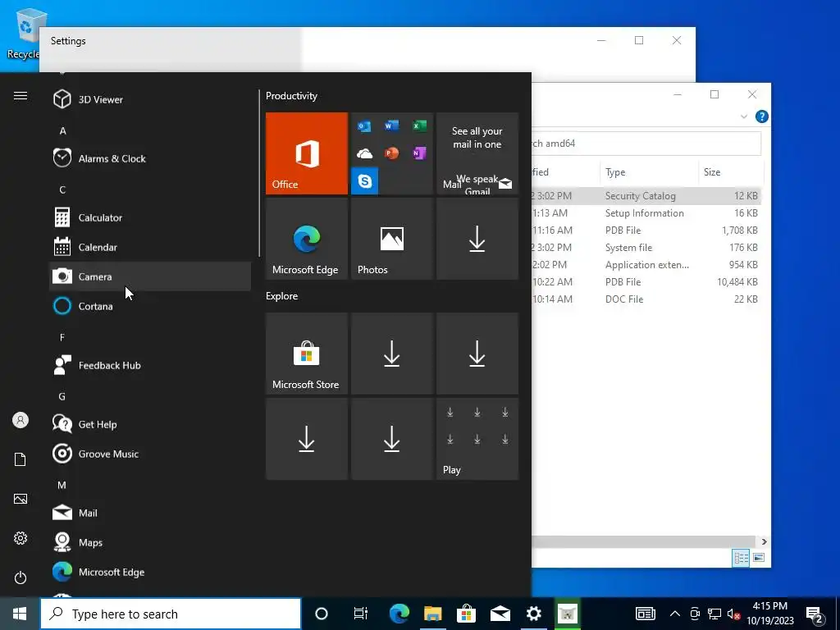Click the Power button in Start
The width and height of the screenshot is (840, 630).
coord(21,577)
